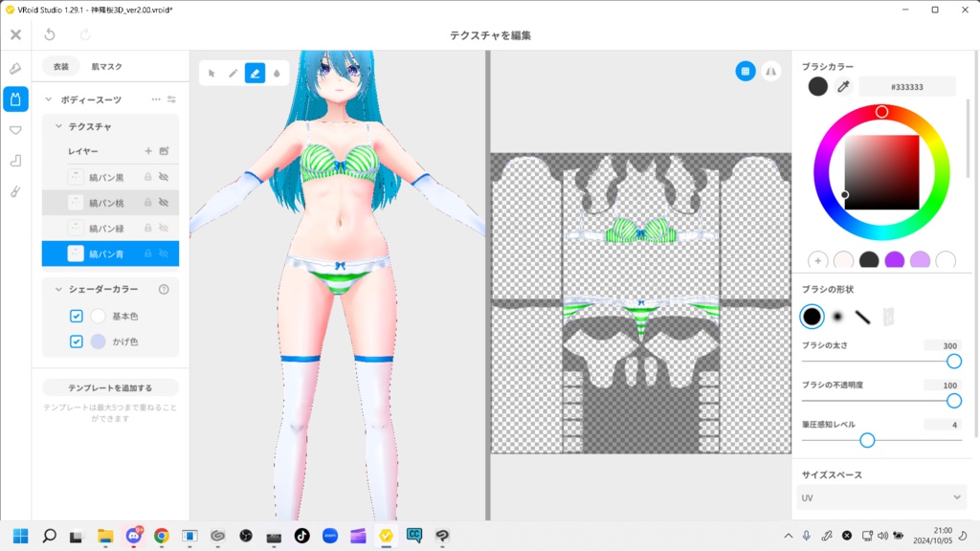Click the テンプレートを追加する button
Screen dimensions: 980x551
tap(108, 386)
